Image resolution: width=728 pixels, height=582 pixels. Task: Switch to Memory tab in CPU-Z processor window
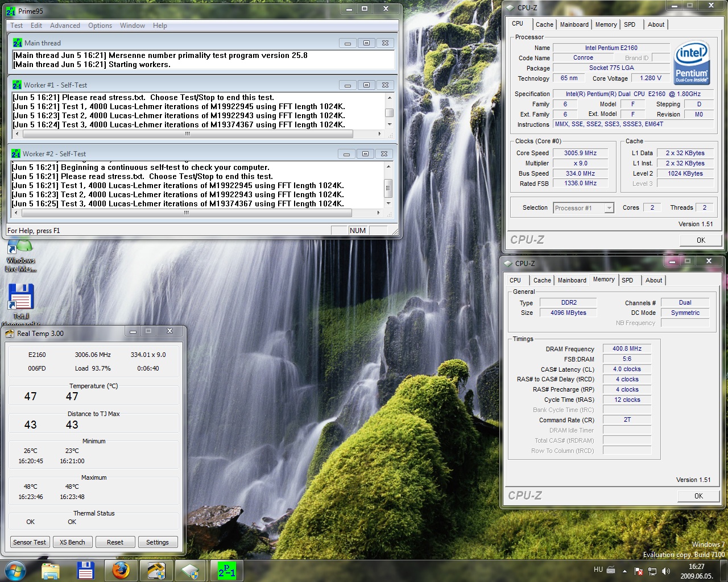606,24
